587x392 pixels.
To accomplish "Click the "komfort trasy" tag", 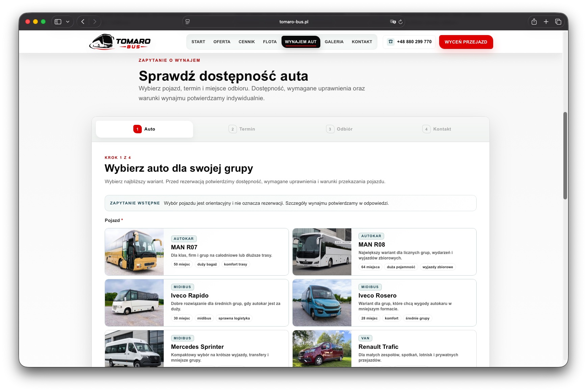I will click(x=236, y=264).
